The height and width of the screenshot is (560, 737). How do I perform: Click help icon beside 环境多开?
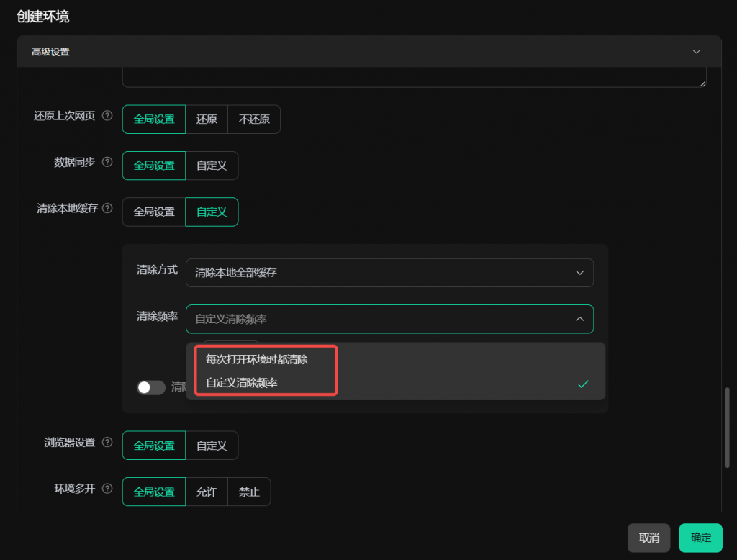click(108, 489)
